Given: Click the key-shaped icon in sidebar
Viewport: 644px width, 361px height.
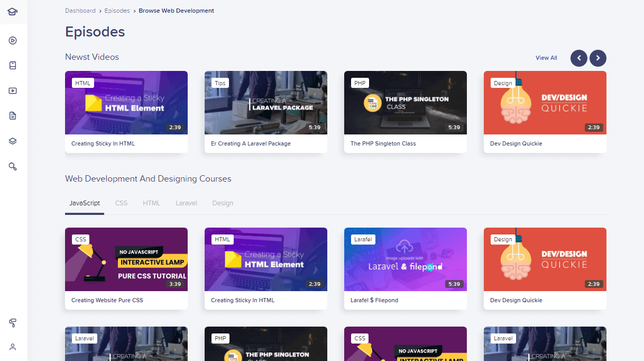Looking at the screenshot, I should 13,166.
